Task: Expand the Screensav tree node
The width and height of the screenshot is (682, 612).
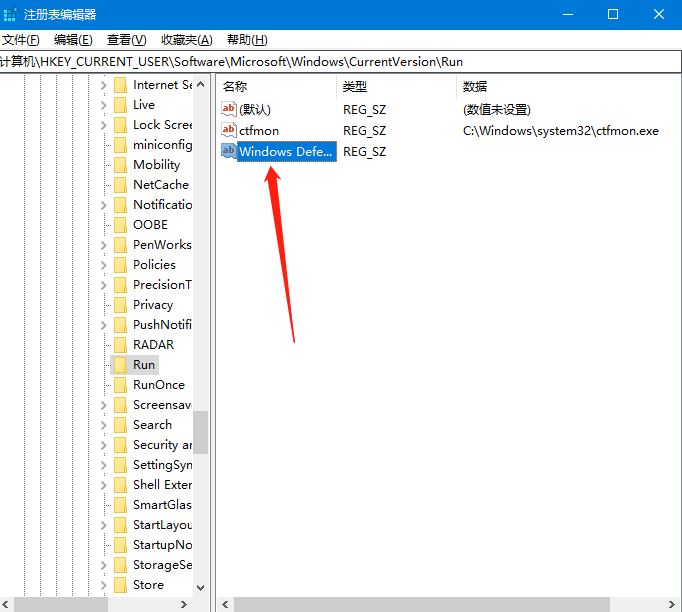Action: pyautogui.click(x=104, y=405)
